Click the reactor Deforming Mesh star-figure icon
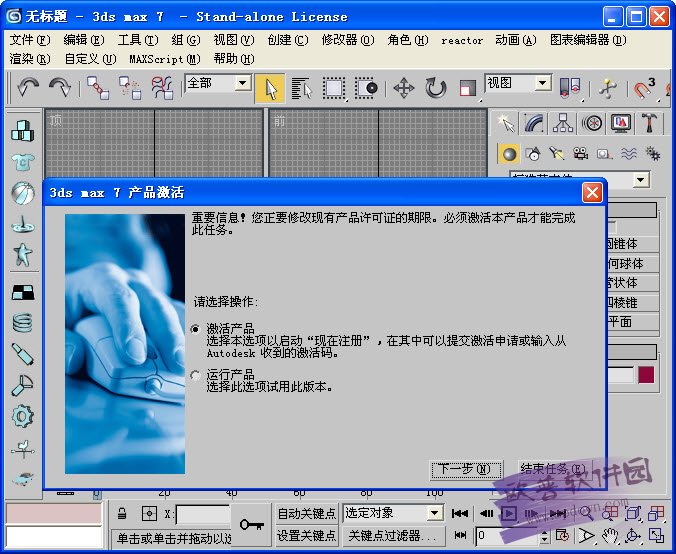The image size is (676, 554). 22,255
